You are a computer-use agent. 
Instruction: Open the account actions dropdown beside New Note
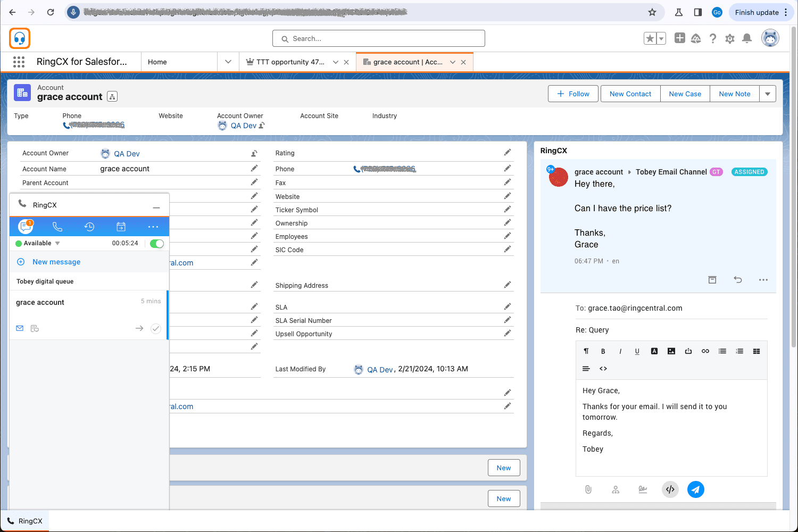click(768, 94)
